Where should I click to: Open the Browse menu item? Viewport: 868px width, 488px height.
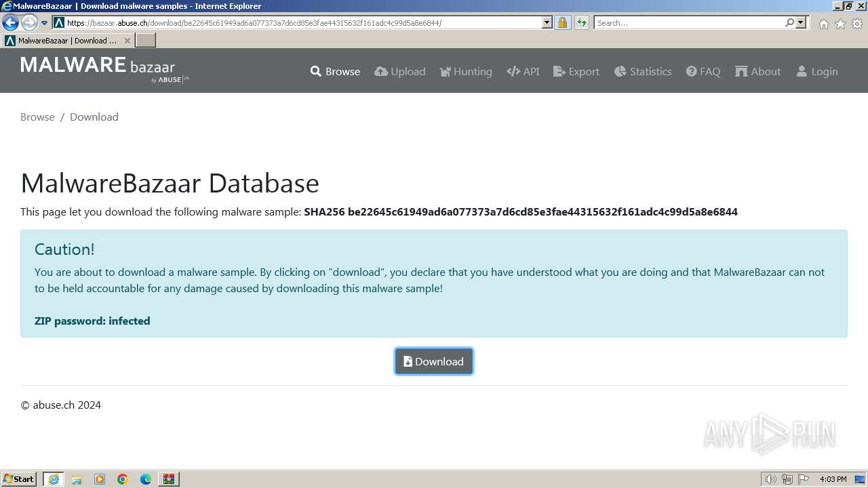pos(335,71)
